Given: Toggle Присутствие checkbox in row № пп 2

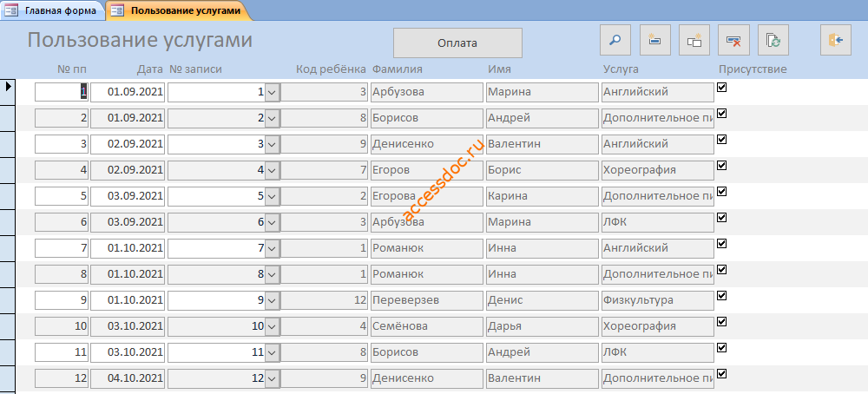Looking at the screenshot, I should pos(721,114).
